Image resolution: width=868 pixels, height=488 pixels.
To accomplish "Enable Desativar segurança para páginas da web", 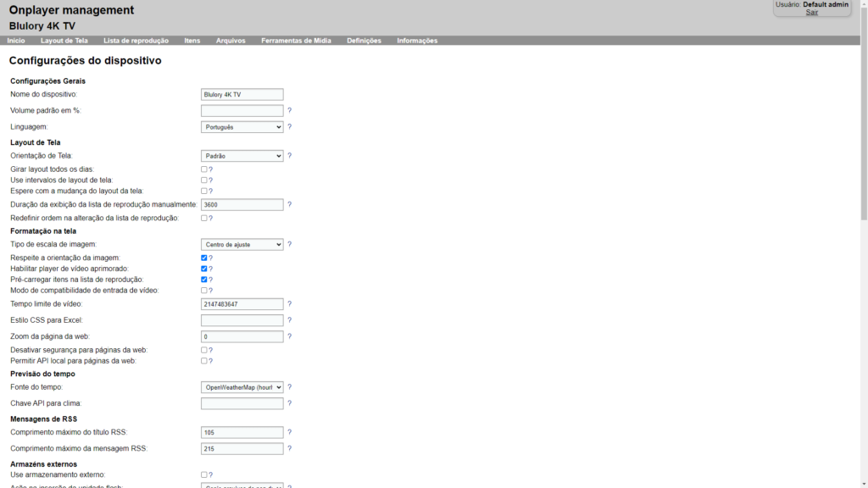I will pos(203,350).
